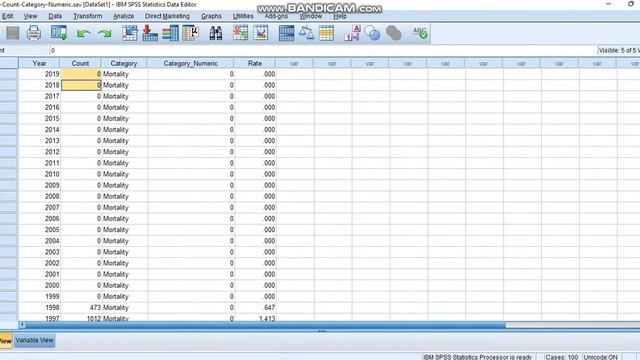
Task: Click the 'Visible: 5 of 5' indicator
Action: [x=618, y=50]
